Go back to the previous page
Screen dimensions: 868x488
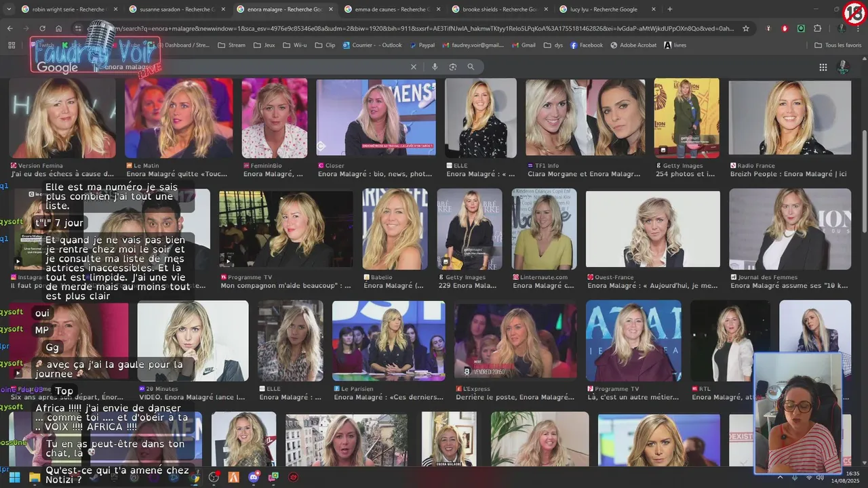click(9, 28)
